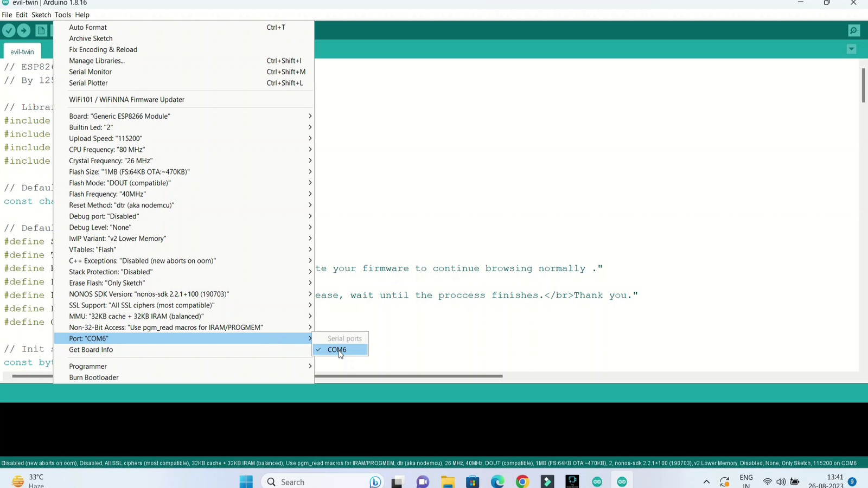The width and height of the screenshot is (868, 488).
Task: Open Serial Monitor magnifier icon in toolbar
Action: 853,30
